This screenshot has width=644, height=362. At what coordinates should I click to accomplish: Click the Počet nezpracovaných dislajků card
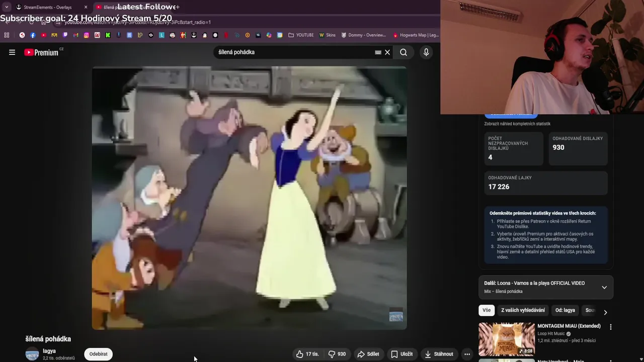point(513,149)
